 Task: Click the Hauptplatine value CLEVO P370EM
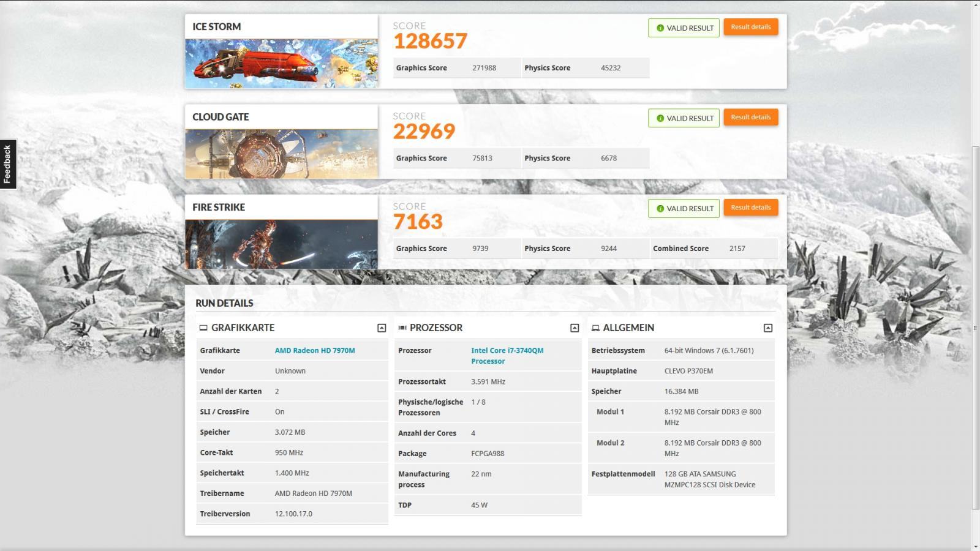(x=688, y=371)
